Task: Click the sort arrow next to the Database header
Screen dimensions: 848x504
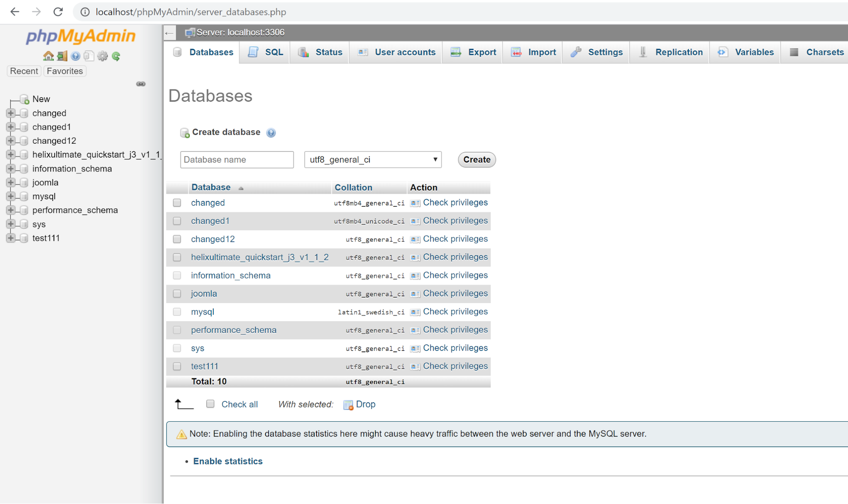Action: click(241, 188)
